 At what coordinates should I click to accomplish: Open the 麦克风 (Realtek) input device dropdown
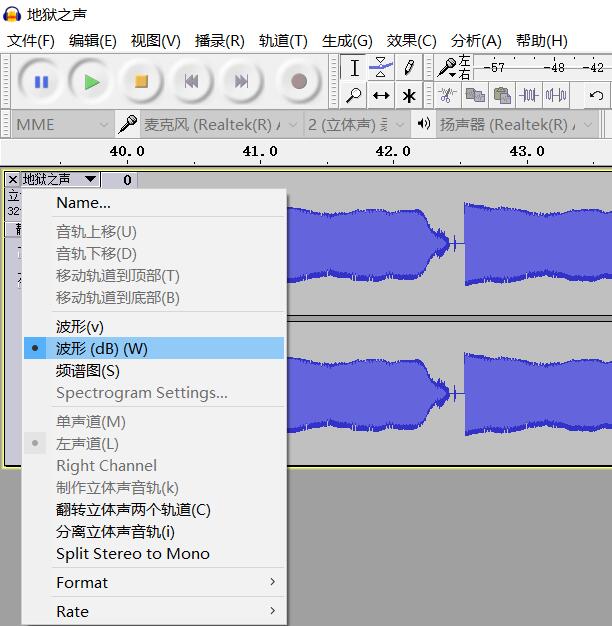[x=221, y=125]
